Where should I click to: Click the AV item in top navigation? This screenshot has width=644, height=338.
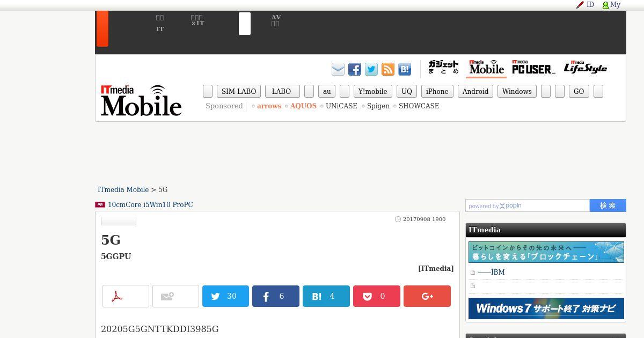[x=276, y=20]
